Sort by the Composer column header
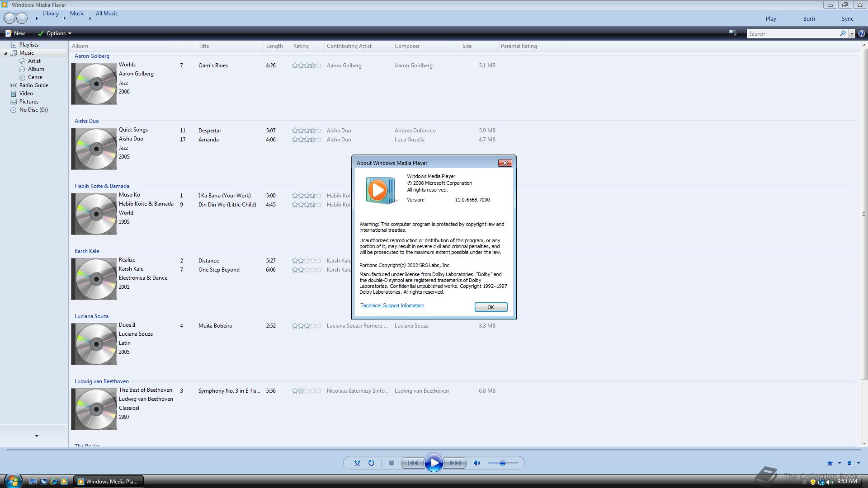 pyautogui.click(x=425, y=46)
